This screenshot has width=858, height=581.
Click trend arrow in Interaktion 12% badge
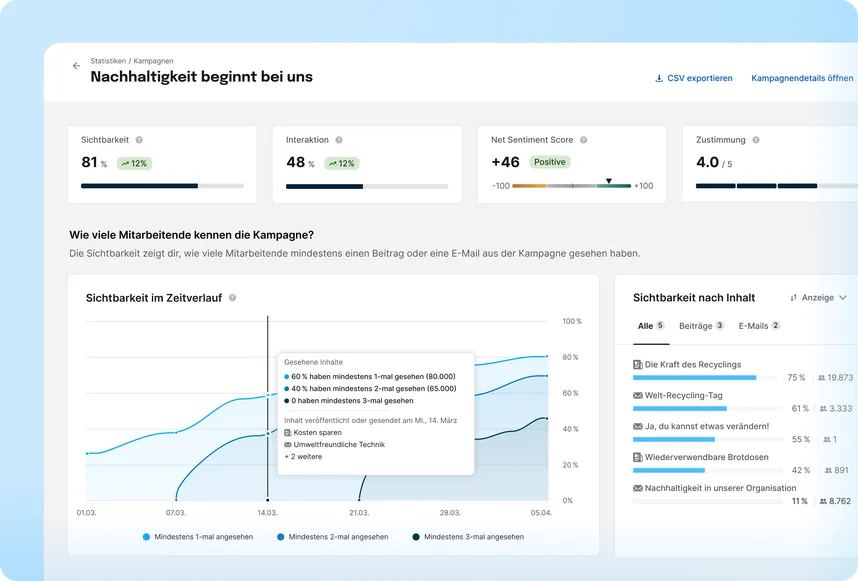[332, 164]
